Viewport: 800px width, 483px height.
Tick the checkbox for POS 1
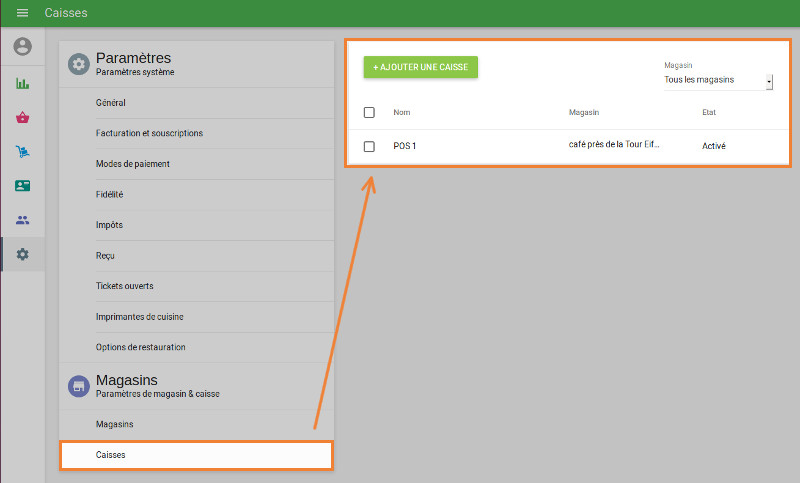point(369,146)
